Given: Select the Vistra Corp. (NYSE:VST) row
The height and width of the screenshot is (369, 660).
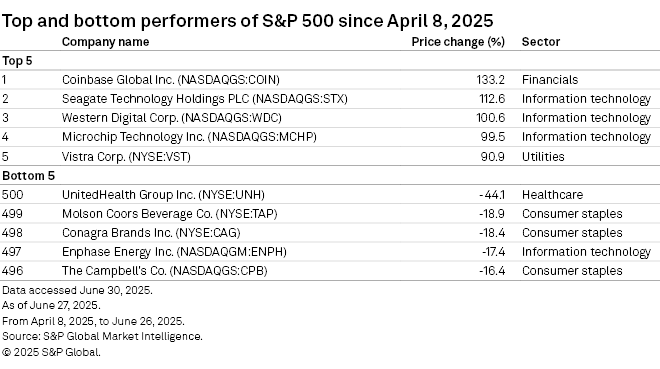Looking at the screenshot, I should tap(330, 157).
